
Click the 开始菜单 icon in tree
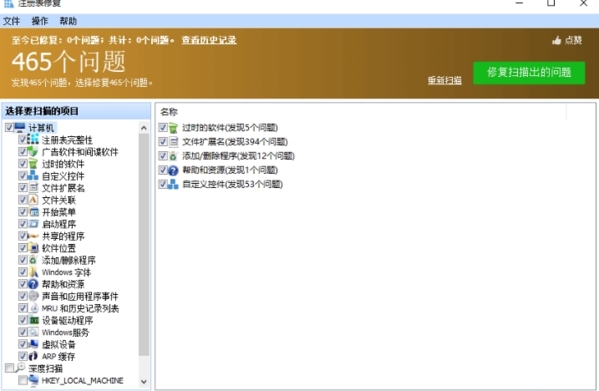[x=33, y=212]
